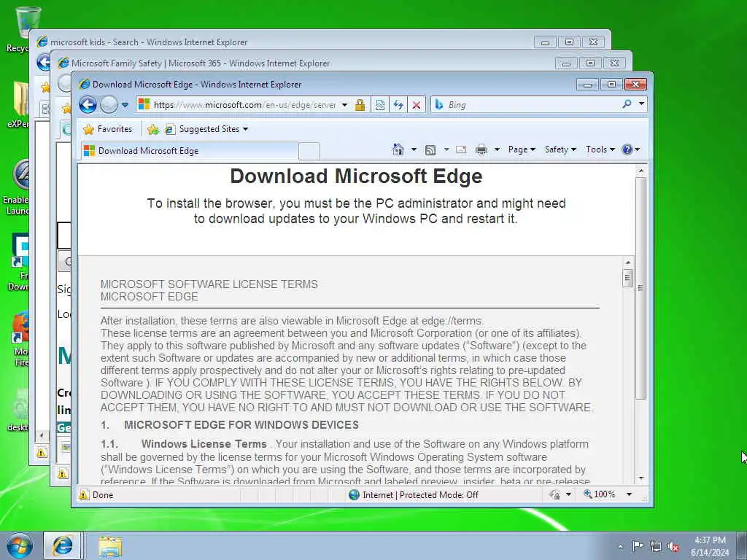
Task: Click the taskbar clock showing 4:37 PM
Action: 710,546
